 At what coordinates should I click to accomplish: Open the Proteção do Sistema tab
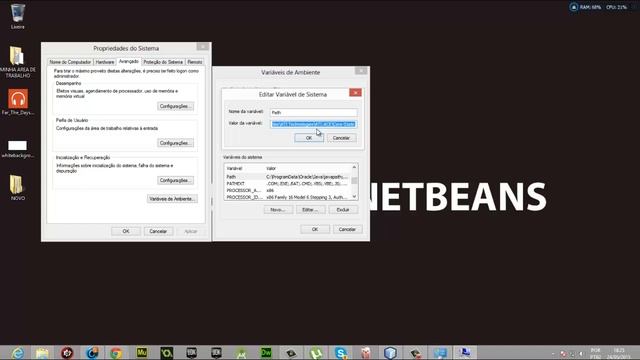click(163, 62)
